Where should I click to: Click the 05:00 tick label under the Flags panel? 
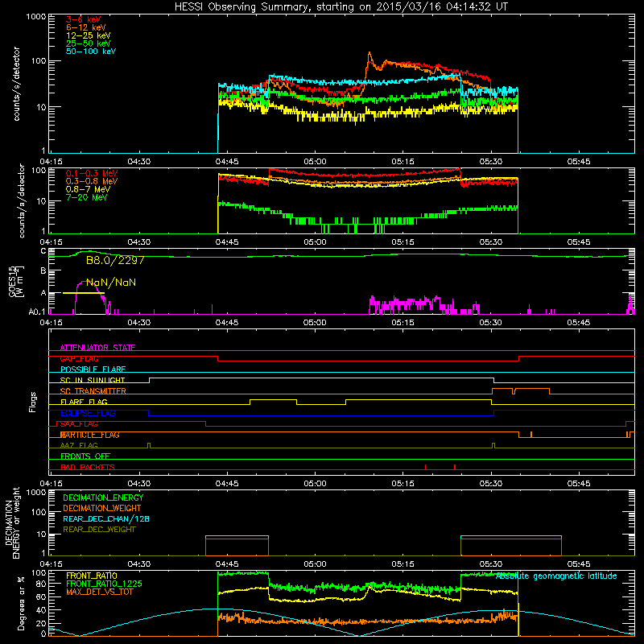coord(315,484)
